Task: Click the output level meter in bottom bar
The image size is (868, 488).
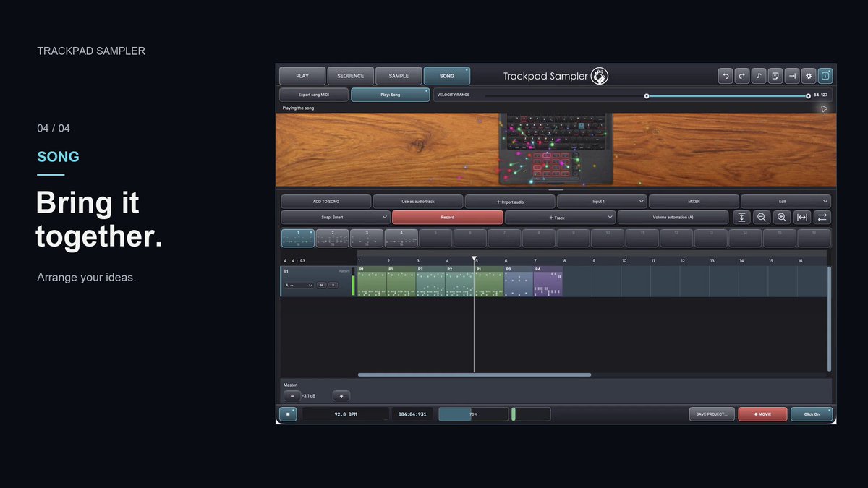Action: pyautogui.click(x=531, y=414)
